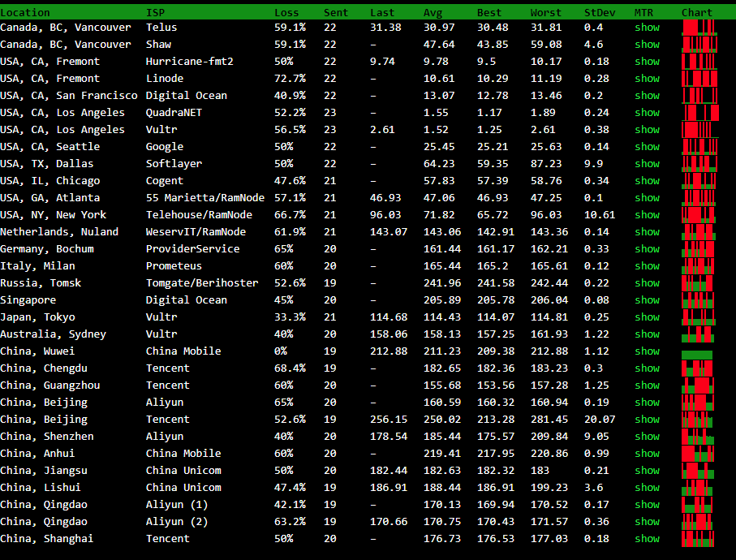This screenshot has width=736, height=560.
Task: Click the Worst column header
Action: 546,13
